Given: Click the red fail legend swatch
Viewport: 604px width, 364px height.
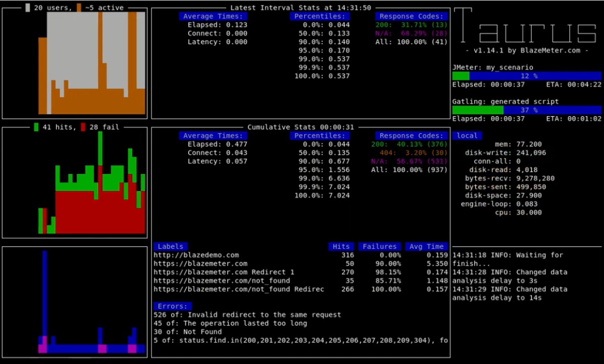Looking at the screenshot, I should pyautogui.click(x=83, y=127).
